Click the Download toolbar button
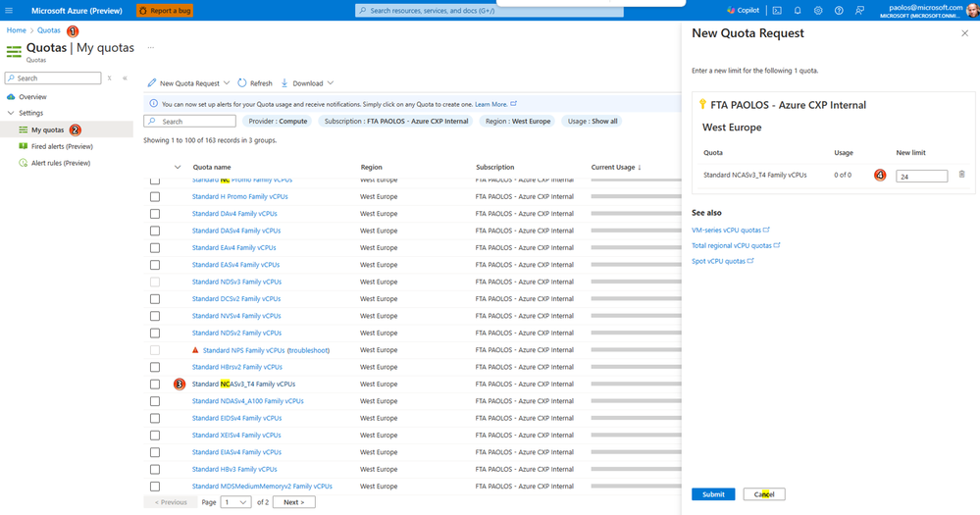980x515 pixels. pos(302,83)
